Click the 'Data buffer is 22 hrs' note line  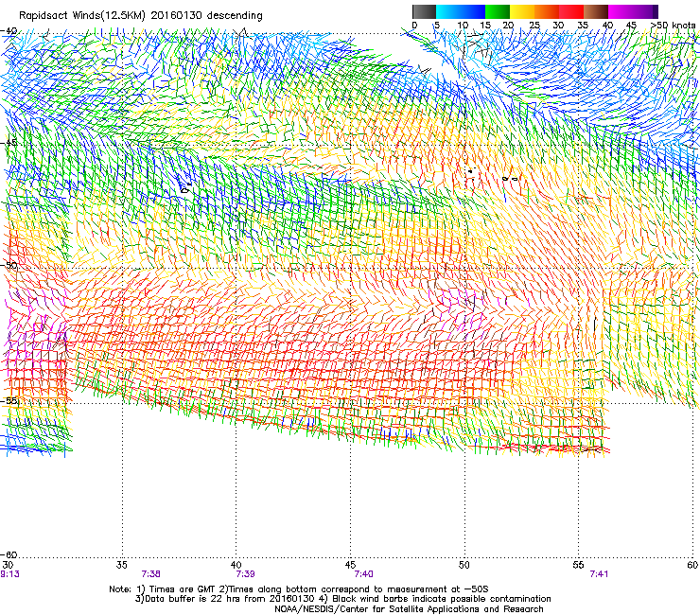coord(342,599)
